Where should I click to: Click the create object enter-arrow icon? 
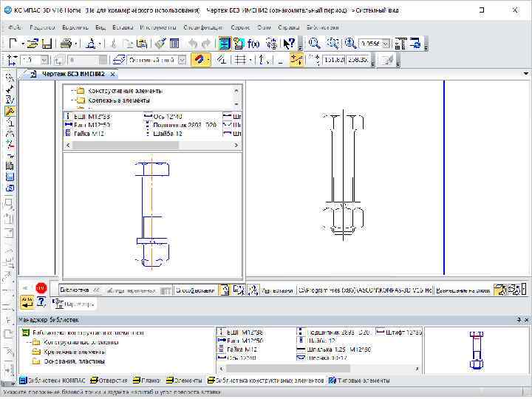pyautogui.click(x=27, y=302)
